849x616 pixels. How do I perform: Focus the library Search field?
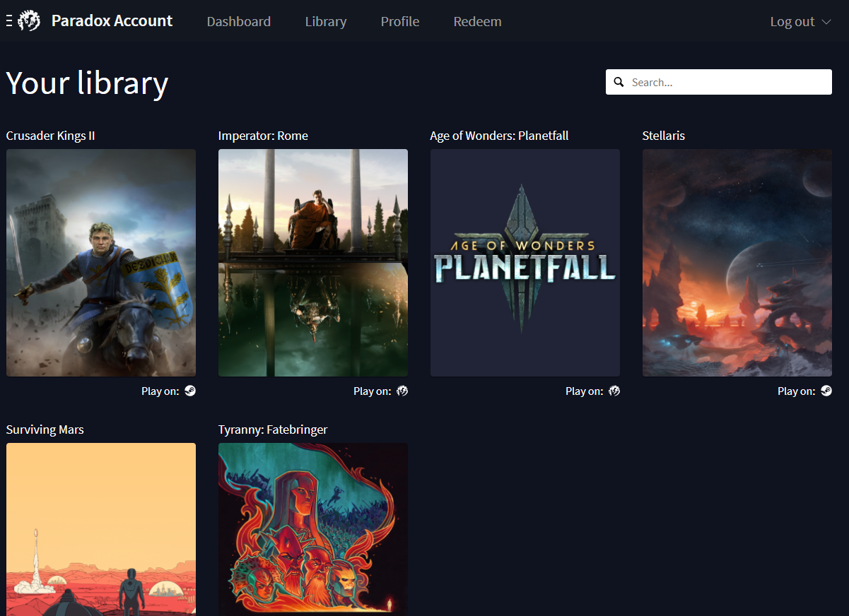click(719, 82)
